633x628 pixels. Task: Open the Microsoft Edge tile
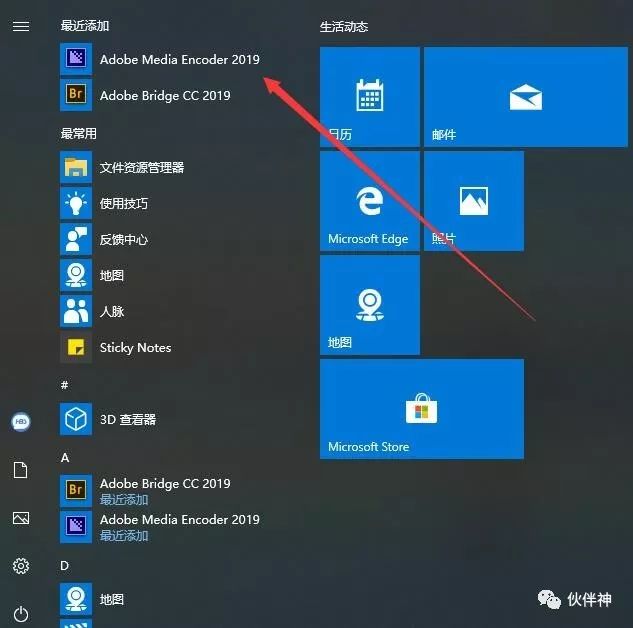pos(370,201)
